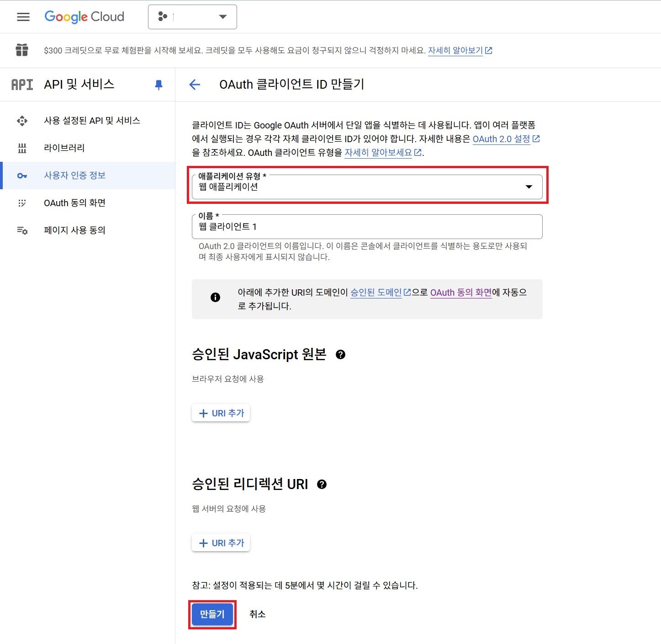661x644 pixels.
Task: Open 사용자 인증 정보 in sidebar
Action: (x=74, y=176)
